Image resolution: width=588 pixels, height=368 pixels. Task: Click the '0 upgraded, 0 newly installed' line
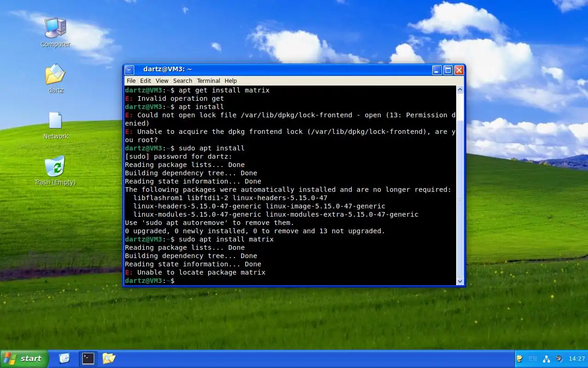click(x=255, y=231)
